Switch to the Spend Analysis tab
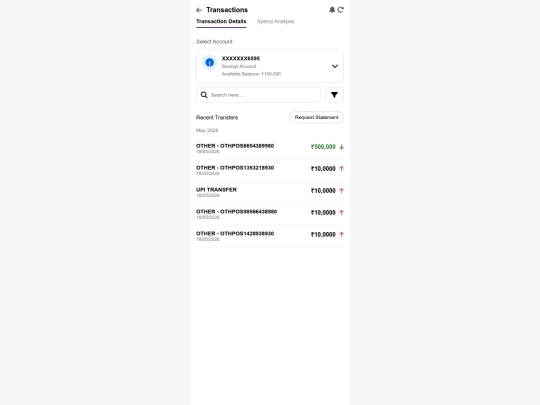This screenshot has height=405, width=540. [x=276, y=21]
